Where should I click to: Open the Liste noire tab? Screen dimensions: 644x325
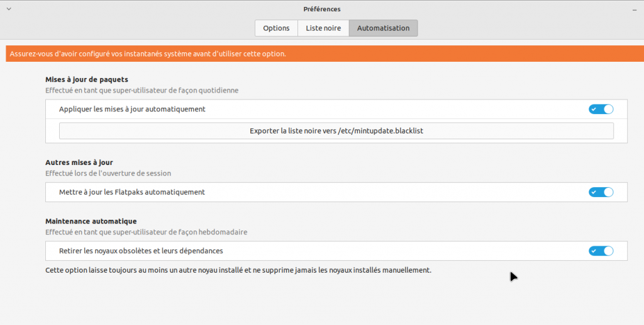coord(323,28)
